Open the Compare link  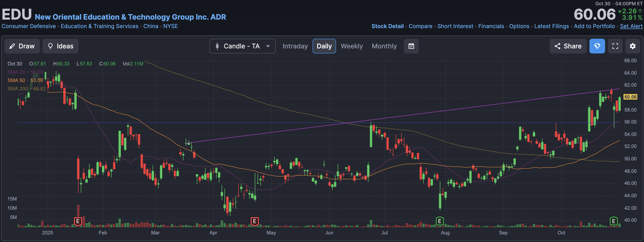pos(420,26)
